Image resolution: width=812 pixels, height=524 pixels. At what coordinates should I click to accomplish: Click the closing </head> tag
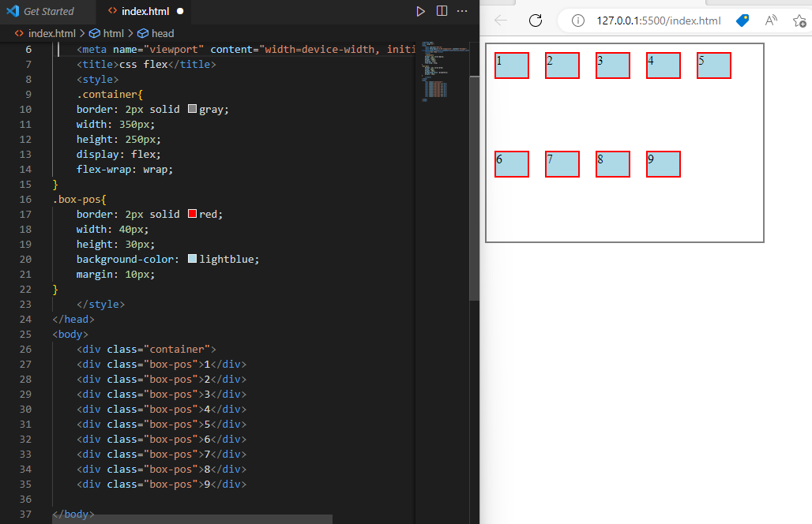coord(73,319)
